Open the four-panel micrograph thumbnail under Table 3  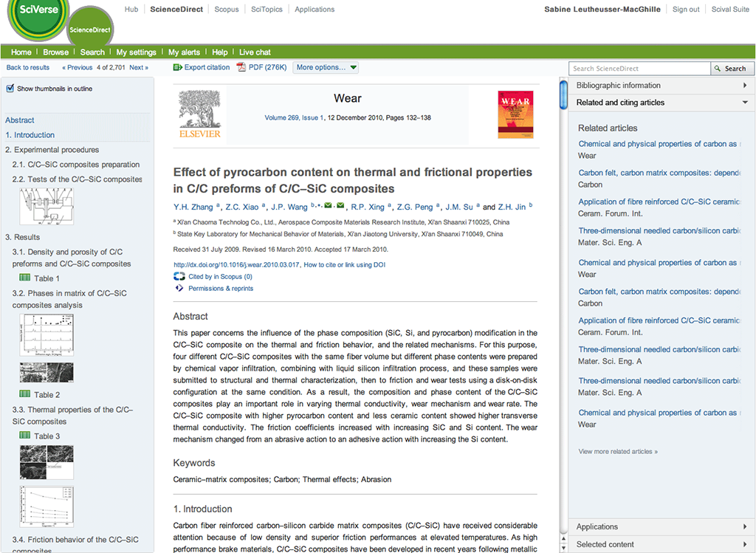(47, 462)
